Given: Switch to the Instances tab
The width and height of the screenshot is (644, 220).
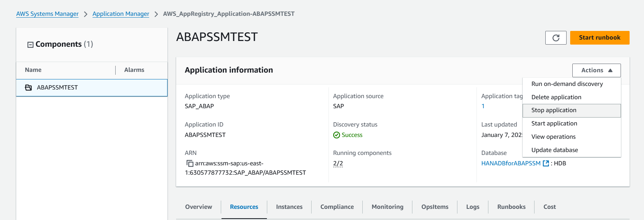Looking at the screenshot, I should (x=289, y=207).
